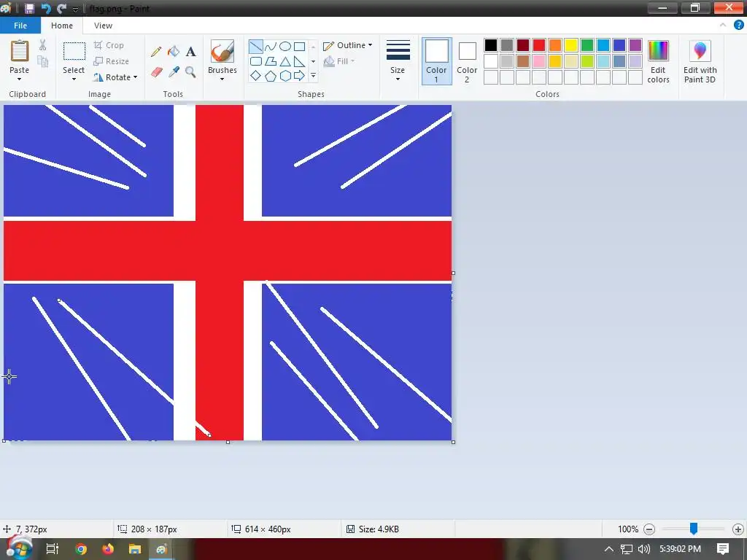Select the Pencil tool
747x560 pixels.
point(156,52)
